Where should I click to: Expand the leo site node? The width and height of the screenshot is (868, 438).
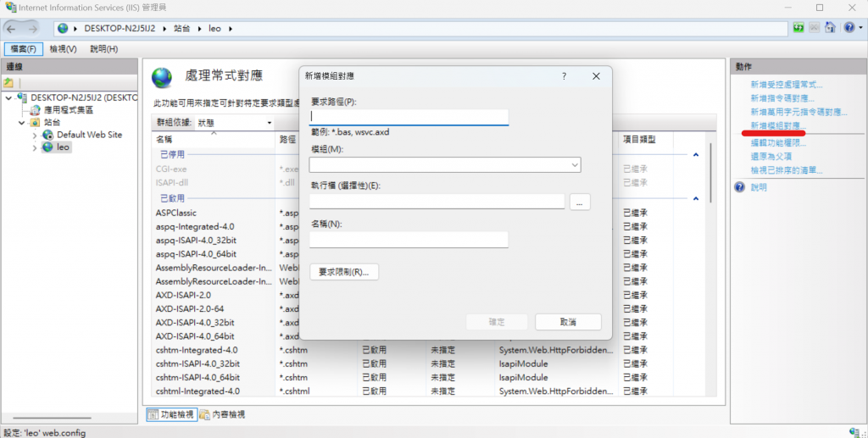pos(34,148)
